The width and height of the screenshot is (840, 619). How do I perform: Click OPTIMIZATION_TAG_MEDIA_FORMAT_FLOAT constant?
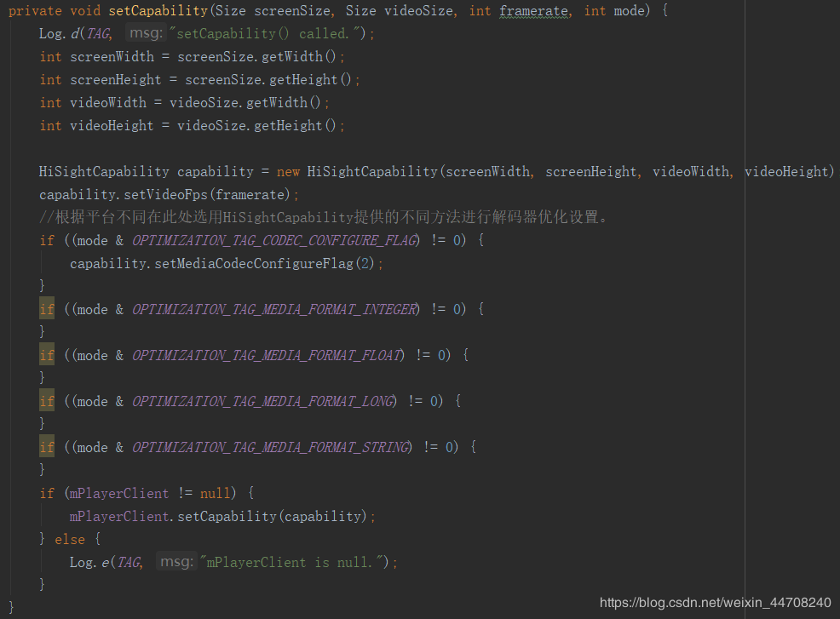click(x=268, y=356)
